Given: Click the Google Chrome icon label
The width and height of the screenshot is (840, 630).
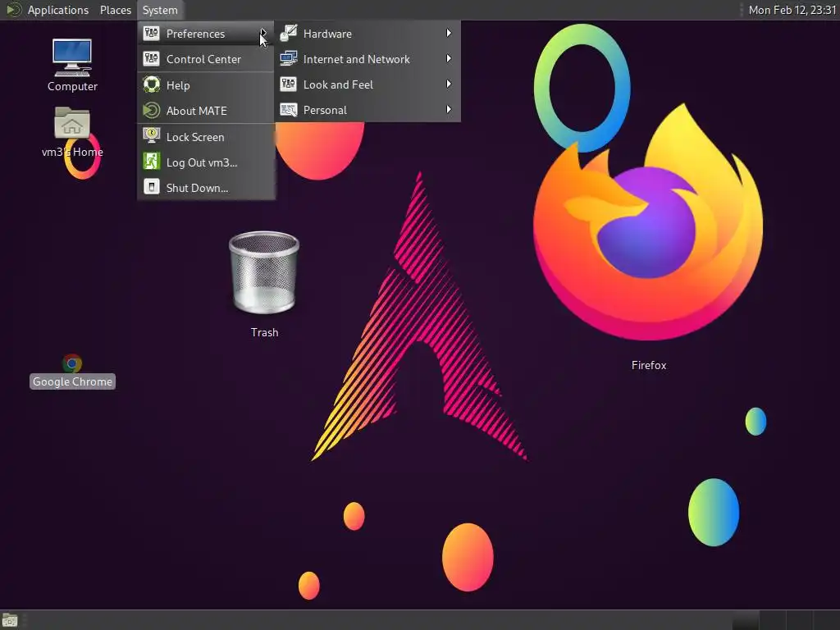Looking at the screenshot, I should point(72,381).
